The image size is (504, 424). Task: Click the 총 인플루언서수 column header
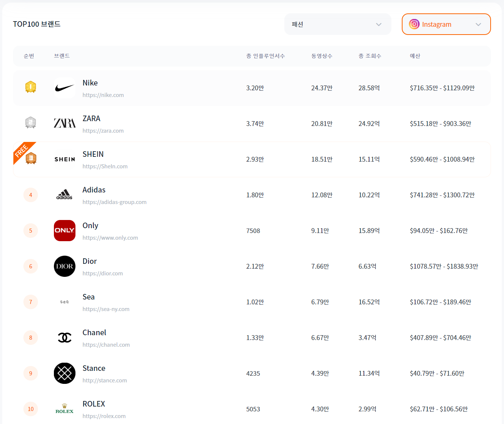[265, 56]
